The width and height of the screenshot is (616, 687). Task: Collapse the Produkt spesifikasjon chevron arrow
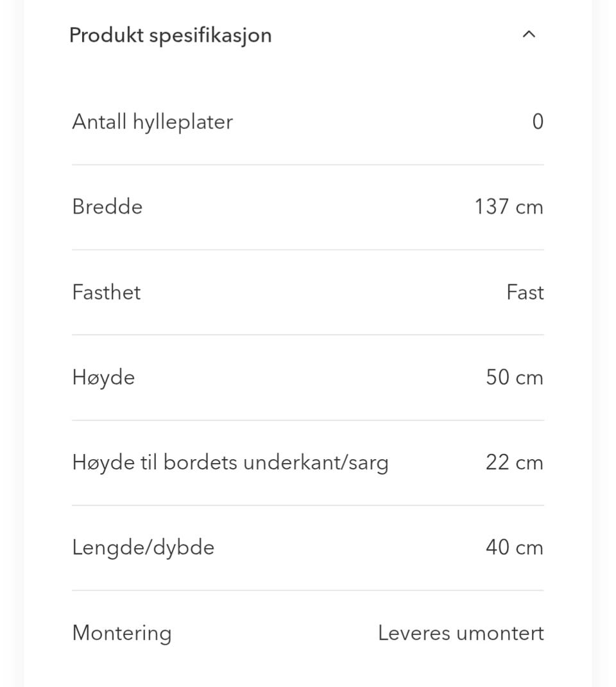coord(529,35)
